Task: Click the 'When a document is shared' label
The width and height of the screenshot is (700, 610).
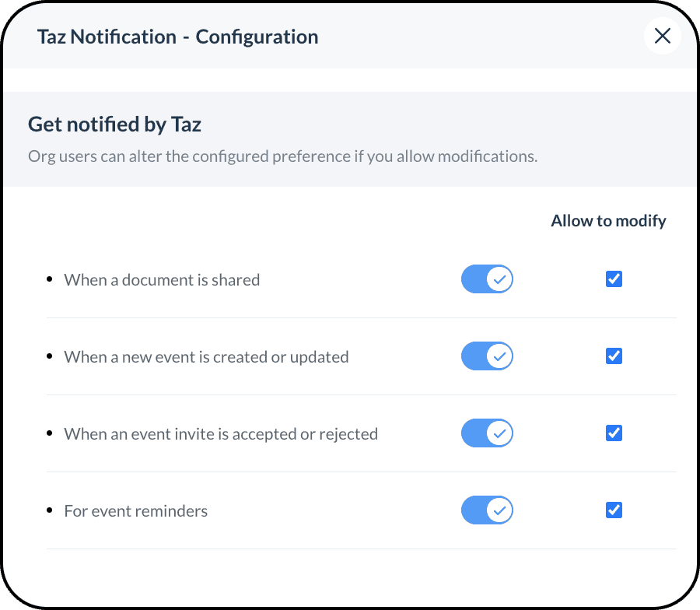Action: click(x=162, y=280)
